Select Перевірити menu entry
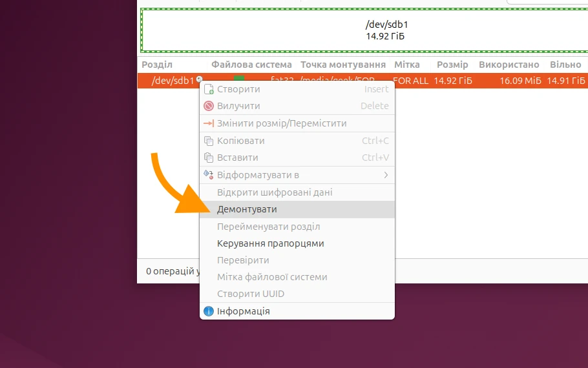Image resolution: width=588 pixels, height=368 pixels. point(297,260)
